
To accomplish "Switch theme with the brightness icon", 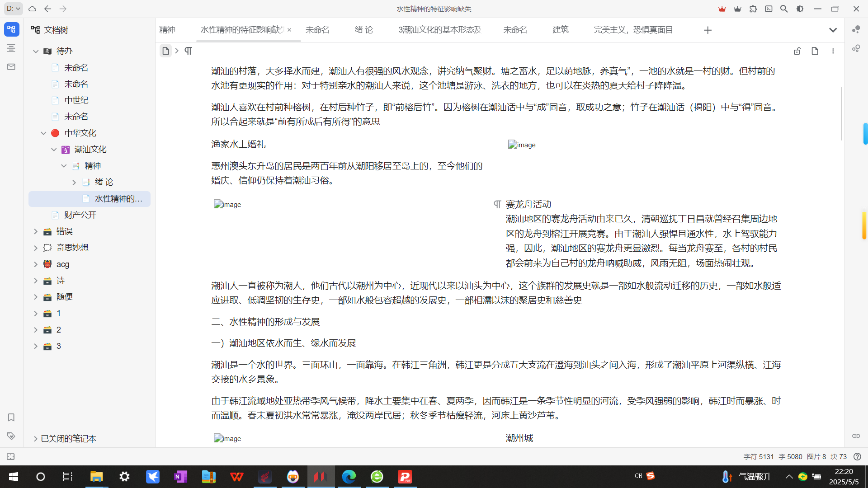I will [x=800, y=9].
